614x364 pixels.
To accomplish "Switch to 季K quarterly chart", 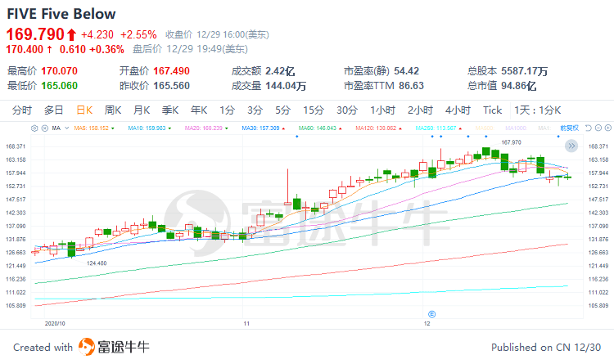I will [x=170, y=110].
